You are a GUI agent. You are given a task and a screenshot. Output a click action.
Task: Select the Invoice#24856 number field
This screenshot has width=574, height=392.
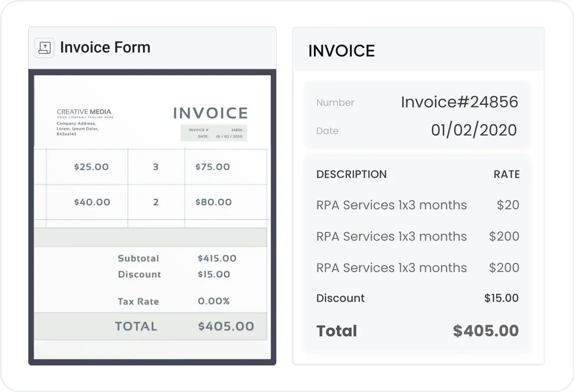pyautogui.click(x=460, y=102)
